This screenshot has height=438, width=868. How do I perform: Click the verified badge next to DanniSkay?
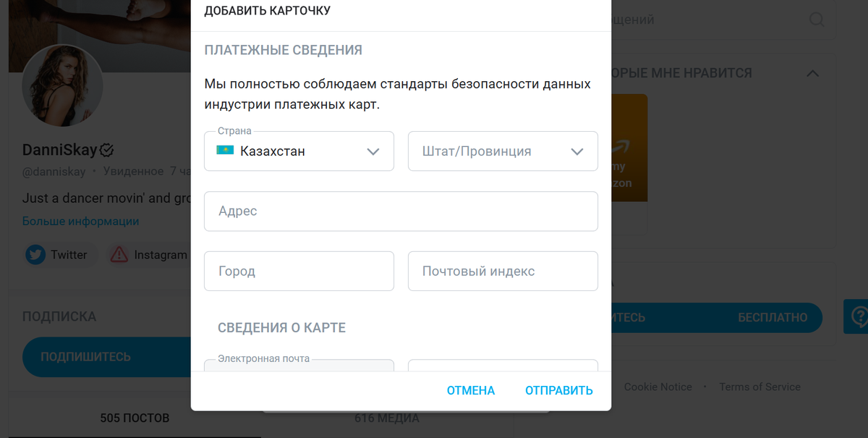pos(108,150)
